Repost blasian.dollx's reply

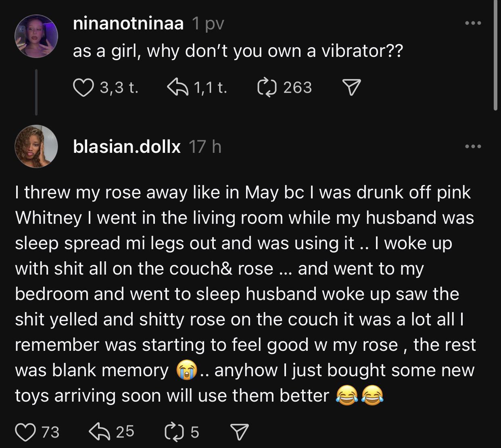174,432
